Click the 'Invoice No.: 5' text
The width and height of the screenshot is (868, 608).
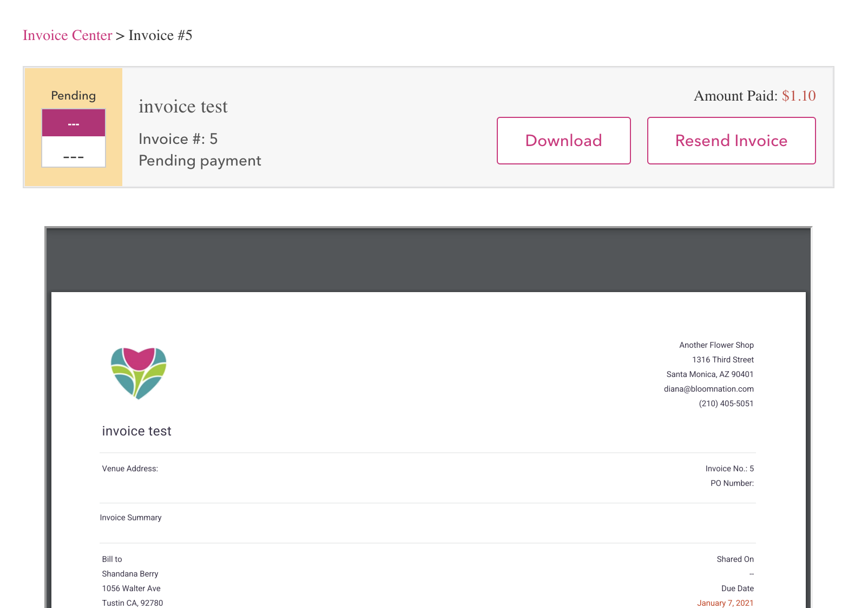729,469
